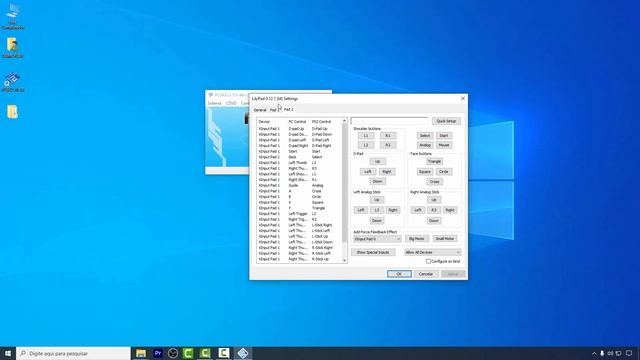Switch to the Pad 2 tab

click(x=289, y=109)
